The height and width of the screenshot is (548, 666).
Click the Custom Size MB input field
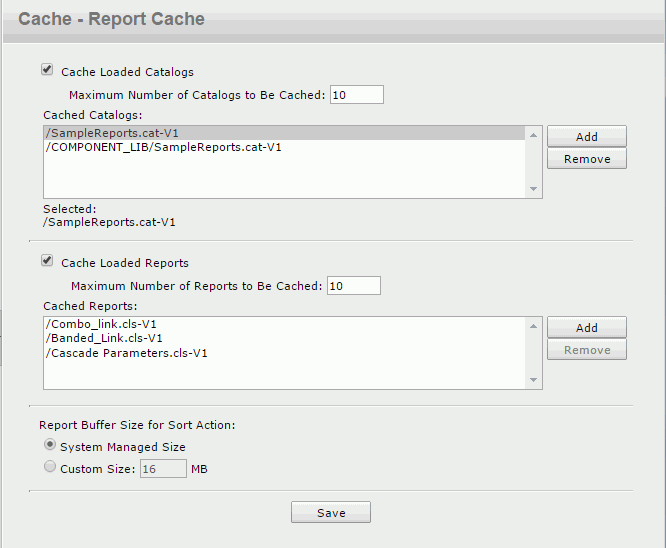click(163, 468)
